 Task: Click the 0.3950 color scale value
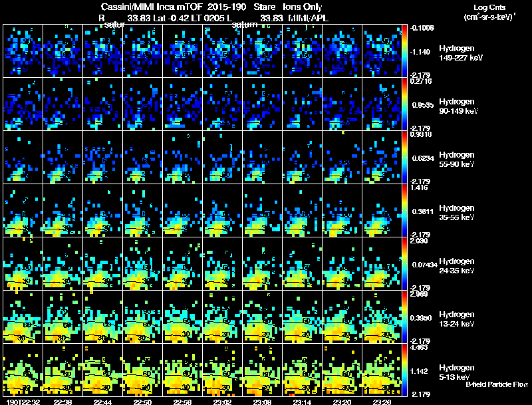click(422, 318)
